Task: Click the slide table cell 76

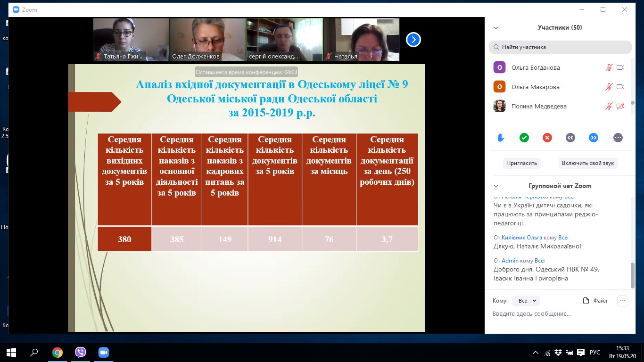Action: pyautogui.click(x=329, y=239)
